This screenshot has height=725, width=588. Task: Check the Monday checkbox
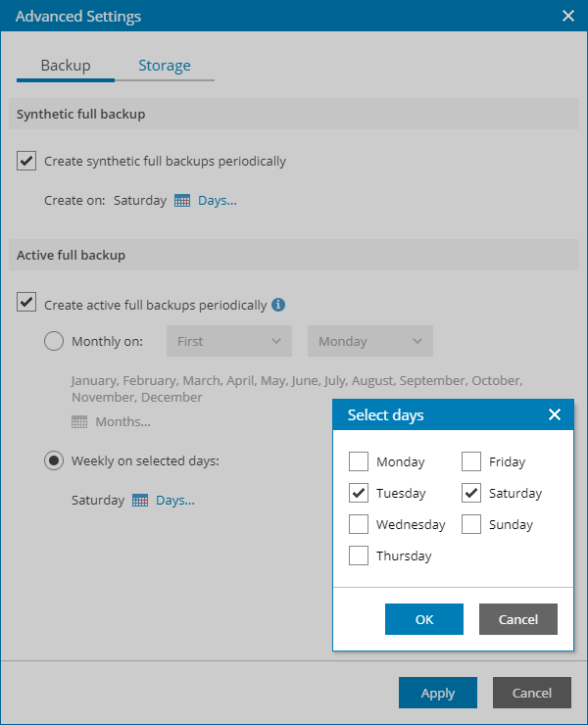[x=359, y=461]
